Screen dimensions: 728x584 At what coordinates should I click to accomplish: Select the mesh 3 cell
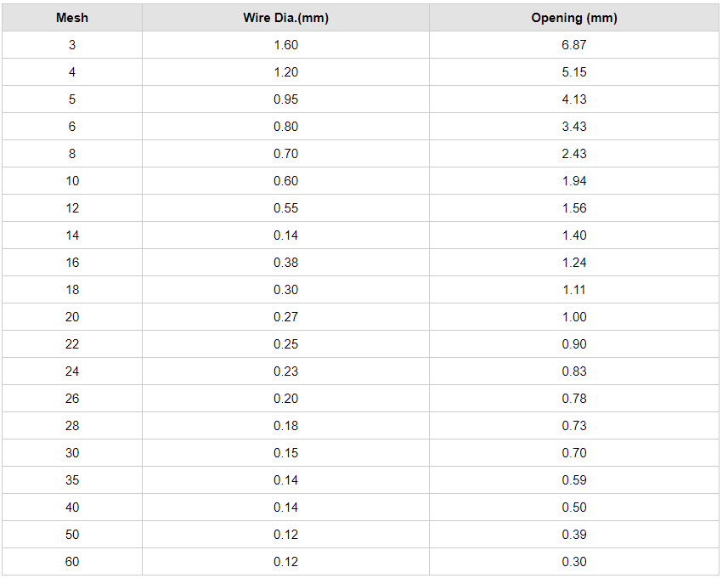click(x=72, y=45)
